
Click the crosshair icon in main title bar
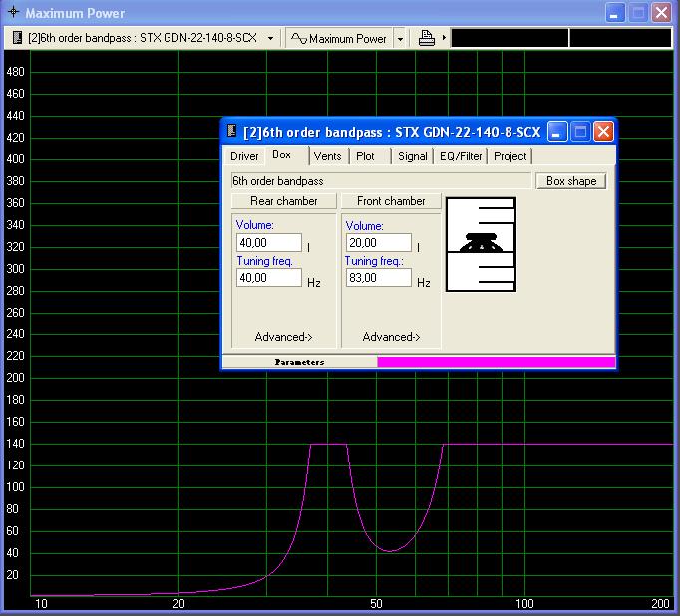tap(11, 13)
